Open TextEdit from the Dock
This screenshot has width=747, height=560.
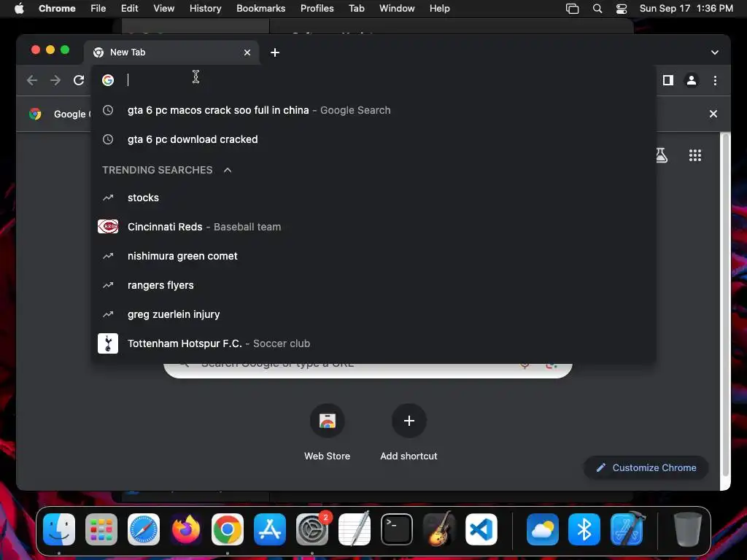click(354, 529)
